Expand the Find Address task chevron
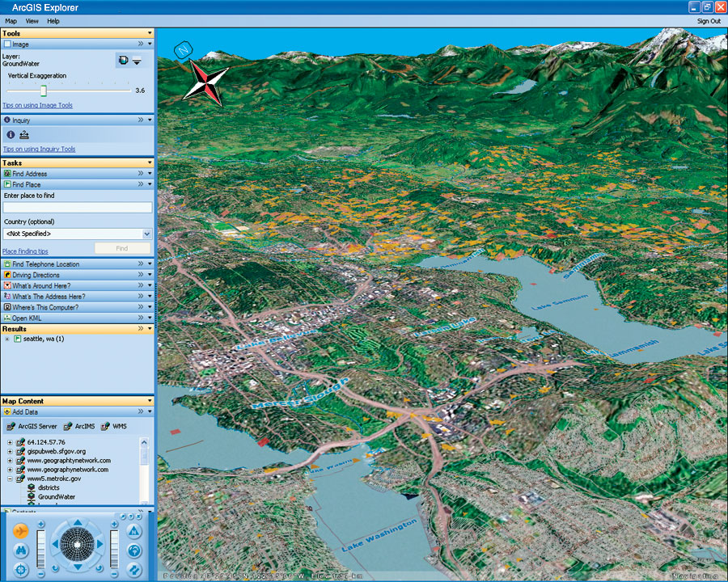 click(x=141, y=173)
